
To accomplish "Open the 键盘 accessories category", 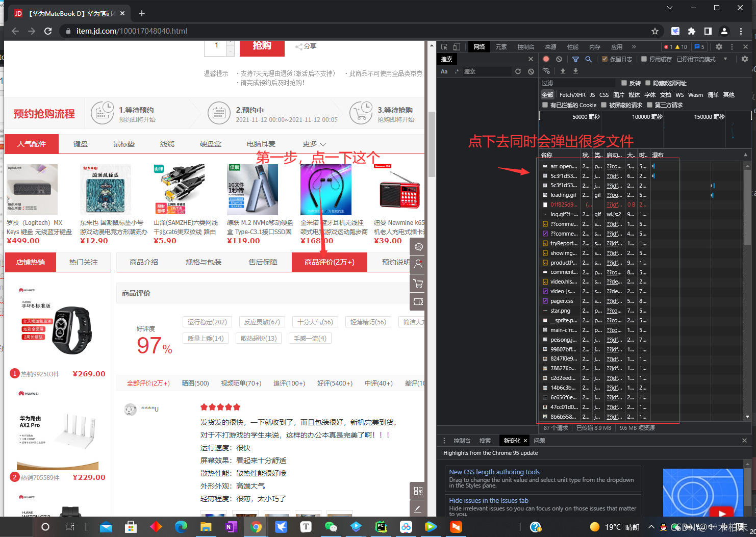I will pyautogui.click(x=81, y=144).
